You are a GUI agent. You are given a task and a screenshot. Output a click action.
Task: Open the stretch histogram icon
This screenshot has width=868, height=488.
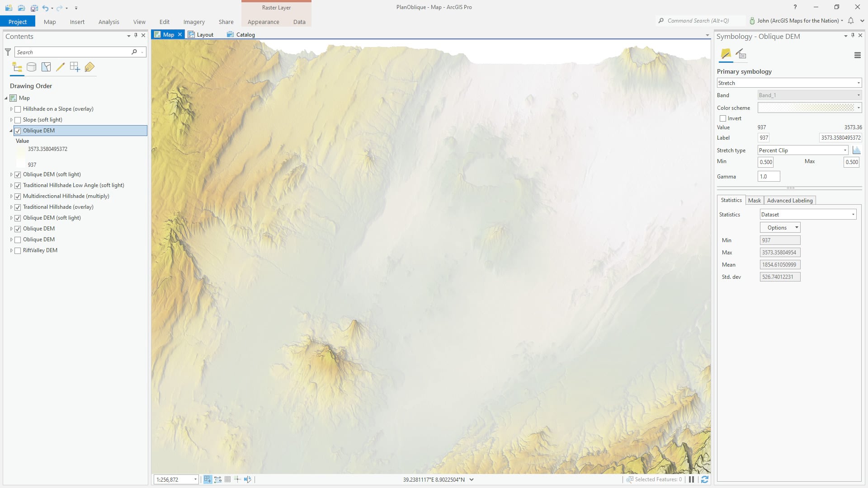pos(856,150)
